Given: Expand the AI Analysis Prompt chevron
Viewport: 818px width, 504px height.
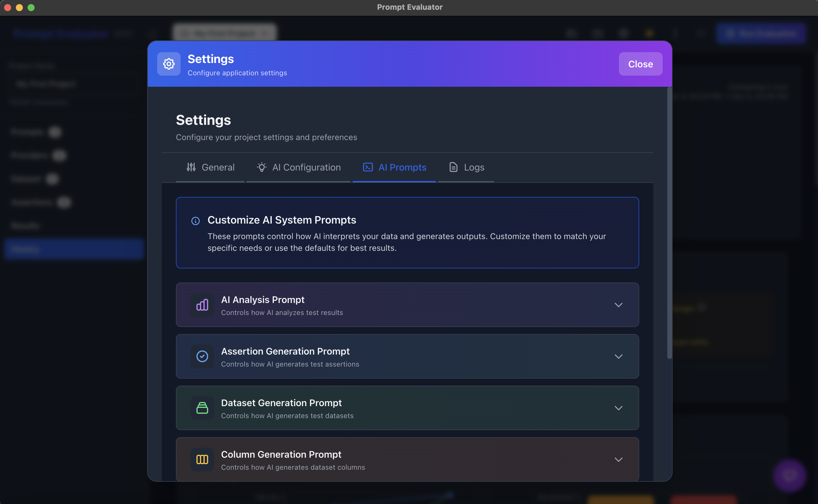Looking at the screenshot, I should pos(618,305).
